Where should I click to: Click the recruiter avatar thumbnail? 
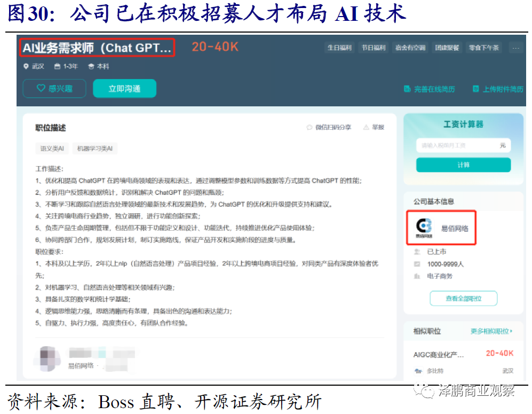pos(47,359)
